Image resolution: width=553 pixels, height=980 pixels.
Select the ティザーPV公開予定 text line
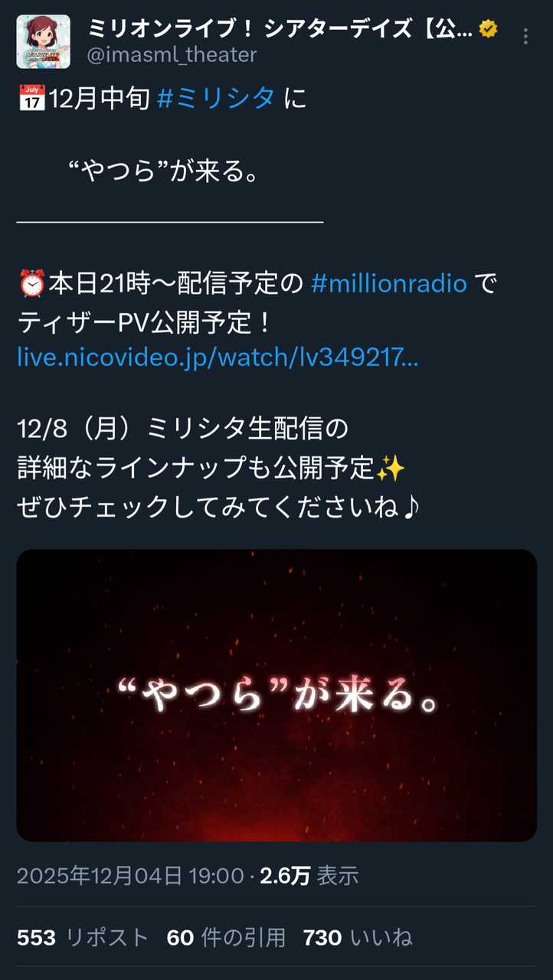[144, 320]
